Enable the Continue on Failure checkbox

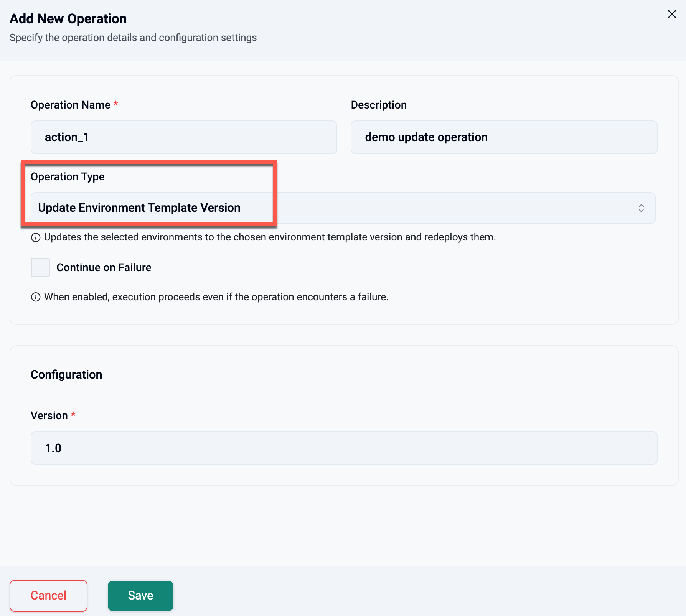point(40,267)
